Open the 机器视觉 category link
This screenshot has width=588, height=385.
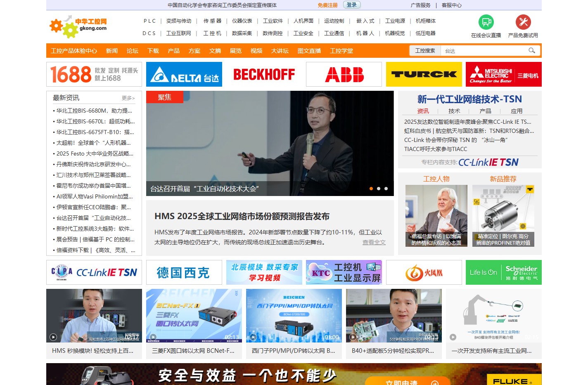coord(395,33)
